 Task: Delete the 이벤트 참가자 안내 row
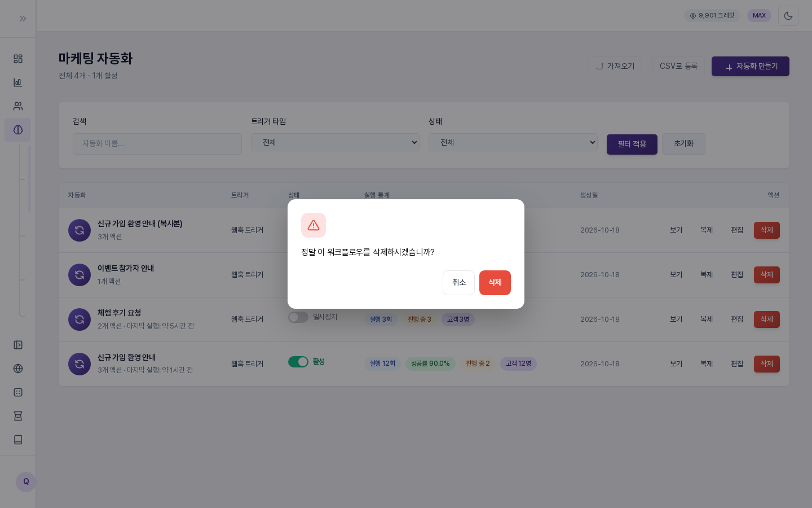point(767,275)
